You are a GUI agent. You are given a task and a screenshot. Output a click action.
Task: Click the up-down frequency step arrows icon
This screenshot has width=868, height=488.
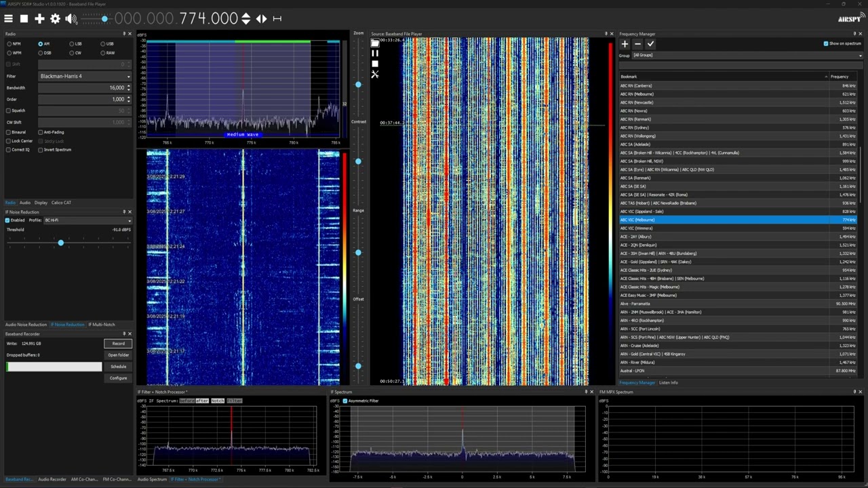click(x=246, y=19)
